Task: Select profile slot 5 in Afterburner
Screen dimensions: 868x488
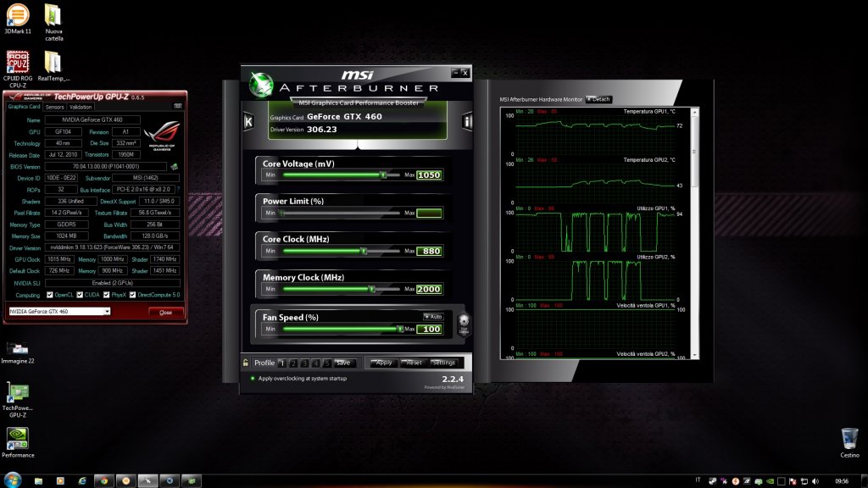Action: point(327,363)
